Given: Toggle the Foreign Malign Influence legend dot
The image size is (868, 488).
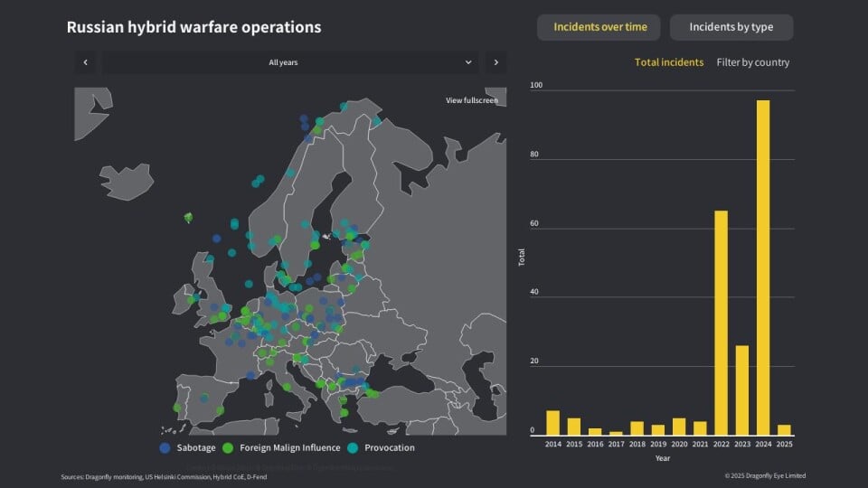Looking at the screenshot, I should pyautogui.click(x=228, y=447).
